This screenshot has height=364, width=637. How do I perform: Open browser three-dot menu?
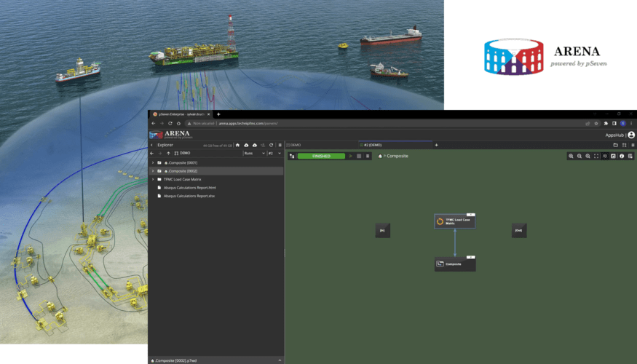click(631, 124)
